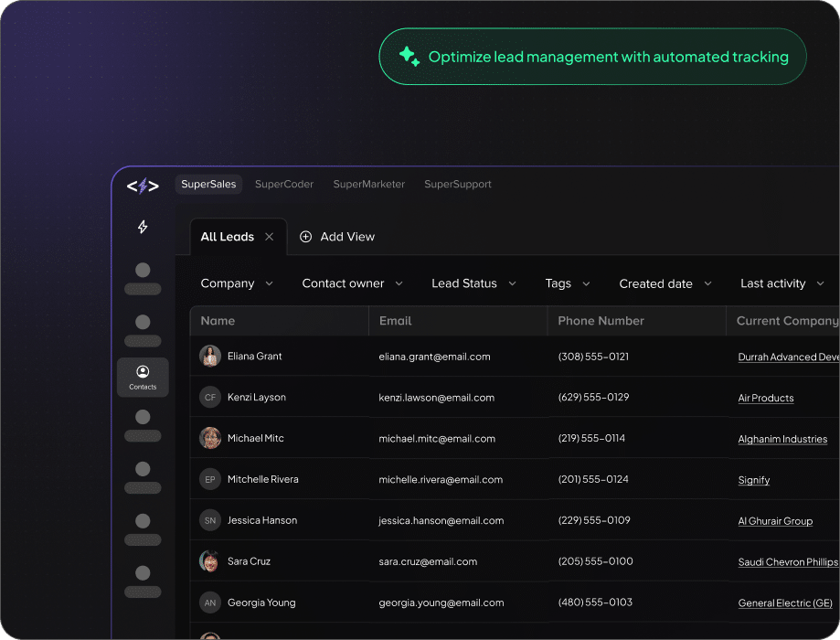Click the Current Company column header
The height and width of the screenshot is (640, 840).
[782, 321]
